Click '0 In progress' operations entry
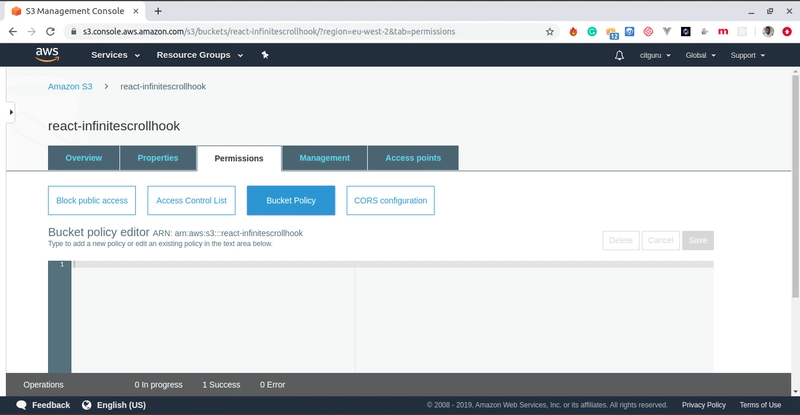The width and height of the screenshot is (800, 415). (158, 384)
